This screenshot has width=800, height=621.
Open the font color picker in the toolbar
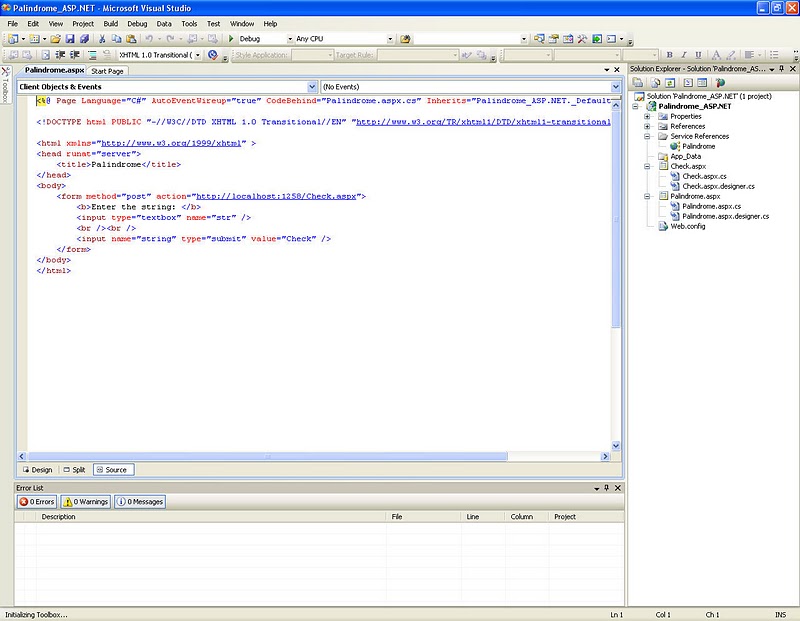[715, 52]
